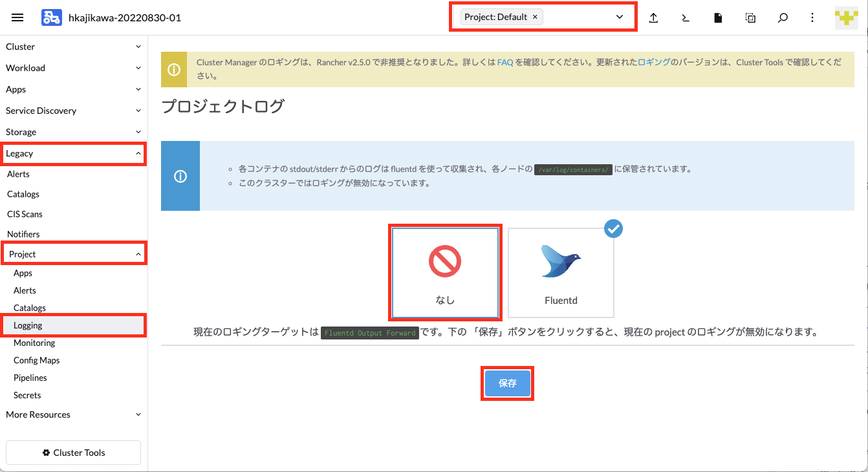The image size is (868, 472).
Task: Click the Fluentd Output Forward code label
Action: [371, 333]
